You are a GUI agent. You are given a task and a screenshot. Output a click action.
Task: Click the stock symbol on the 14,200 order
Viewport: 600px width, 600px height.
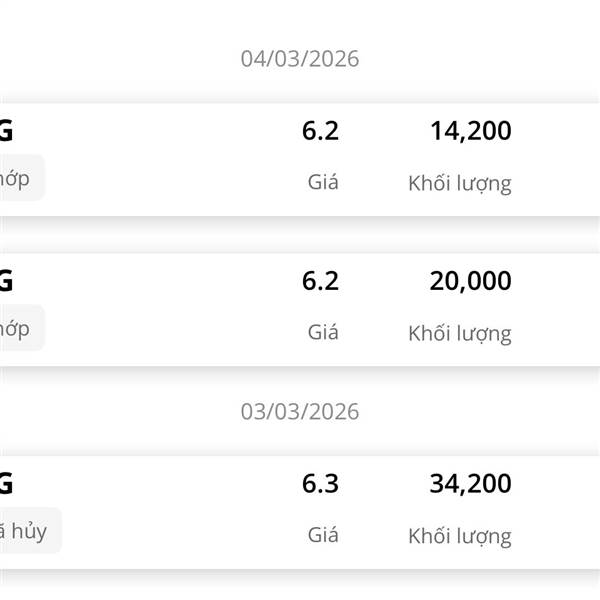[6, 131]
